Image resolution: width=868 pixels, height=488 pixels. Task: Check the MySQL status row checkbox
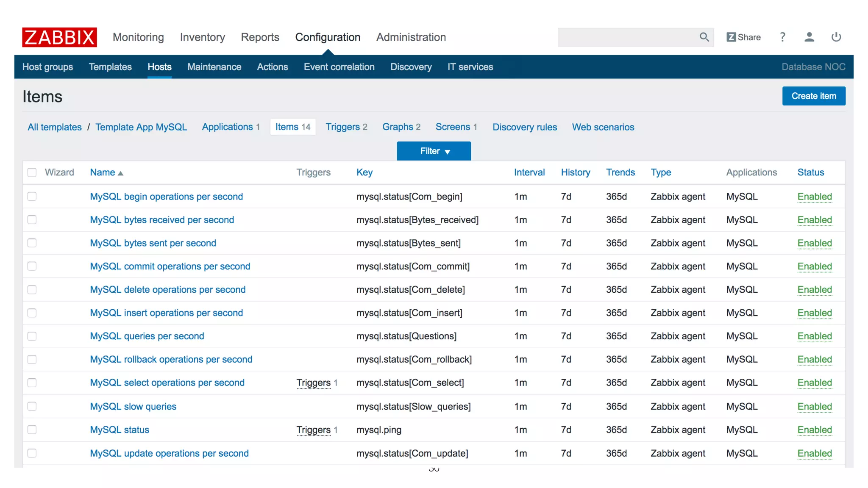pyautogui.click(x=32, y=430)
